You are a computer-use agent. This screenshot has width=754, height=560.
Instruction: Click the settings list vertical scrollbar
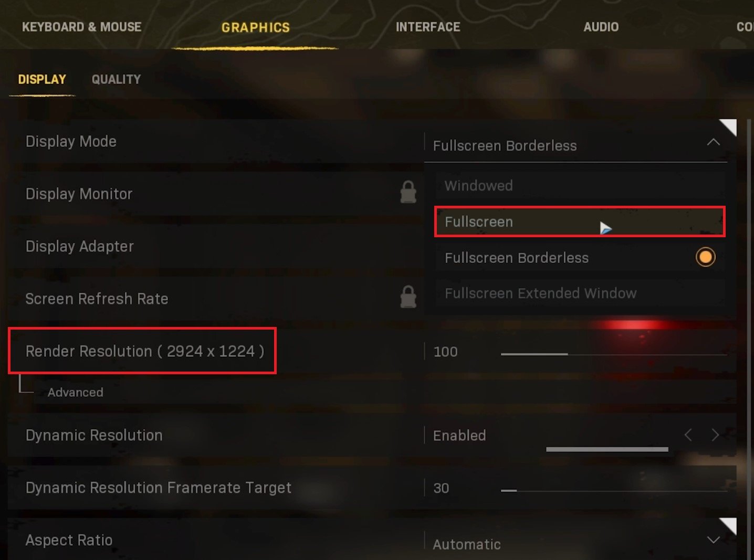(x=749, y=336)
